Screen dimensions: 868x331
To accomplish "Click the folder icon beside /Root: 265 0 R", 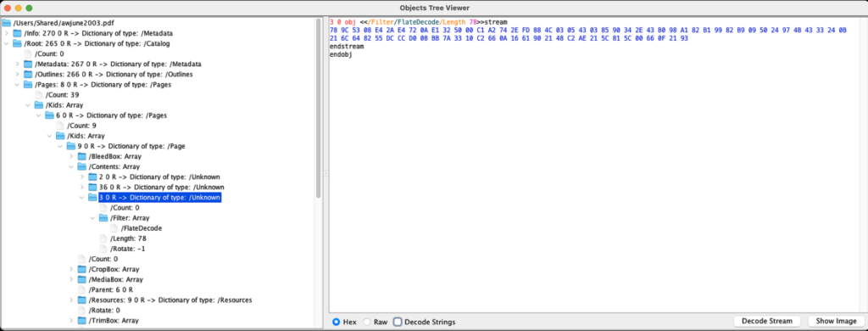I will [17, 44].
